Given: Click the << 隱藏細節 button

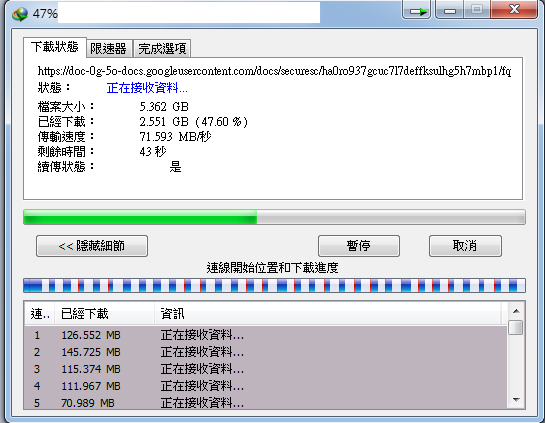Looking at the screenshot, I should [92, 246].
